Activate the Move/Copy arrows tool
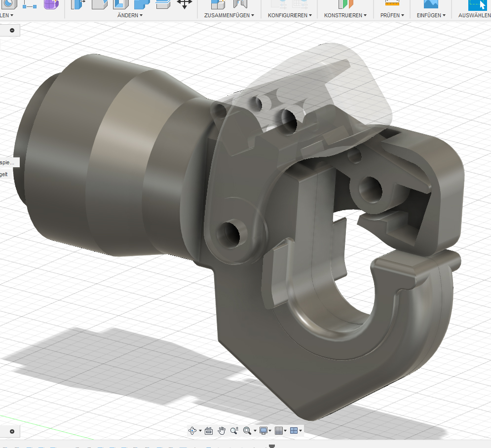Image resolution: width=491 pixels, height=448 pixels. [185, 4]
